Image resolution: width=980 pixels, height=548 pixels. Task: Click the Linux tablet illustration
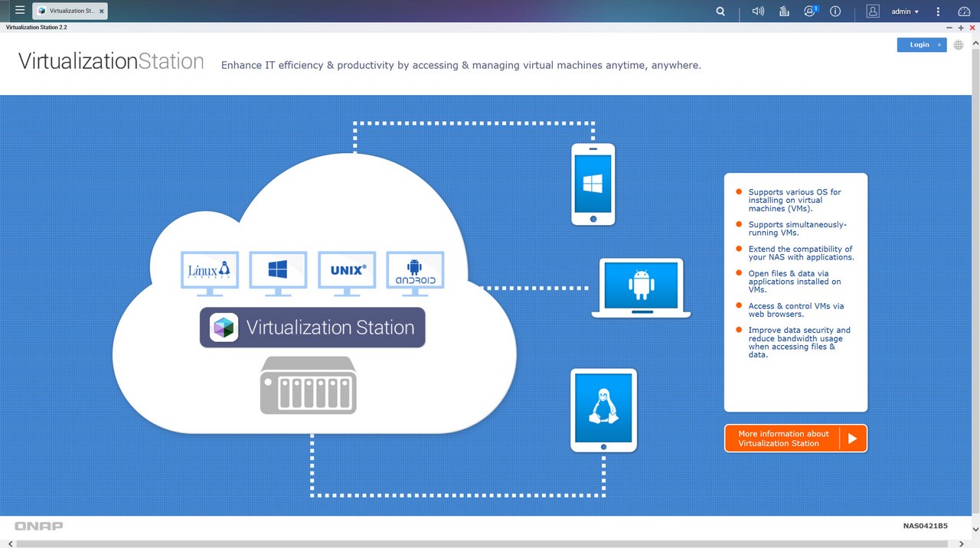603,410
